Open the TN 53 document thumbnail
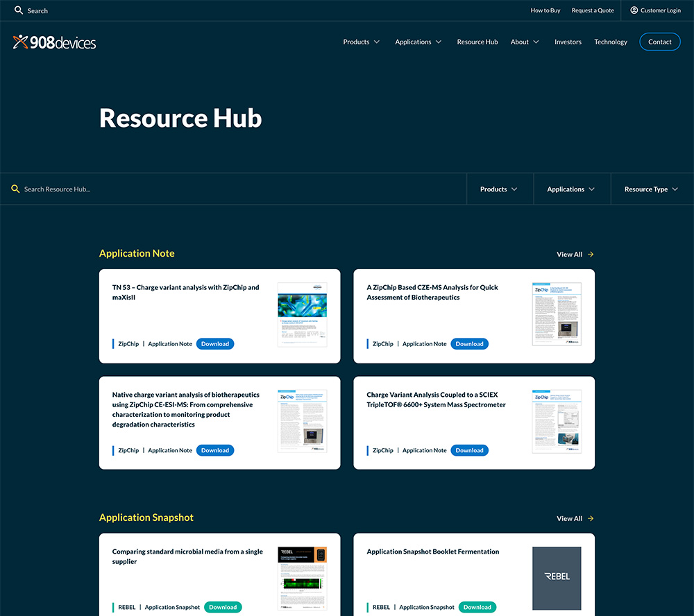Screen dimensions: 694x616 tap(302, 314)
